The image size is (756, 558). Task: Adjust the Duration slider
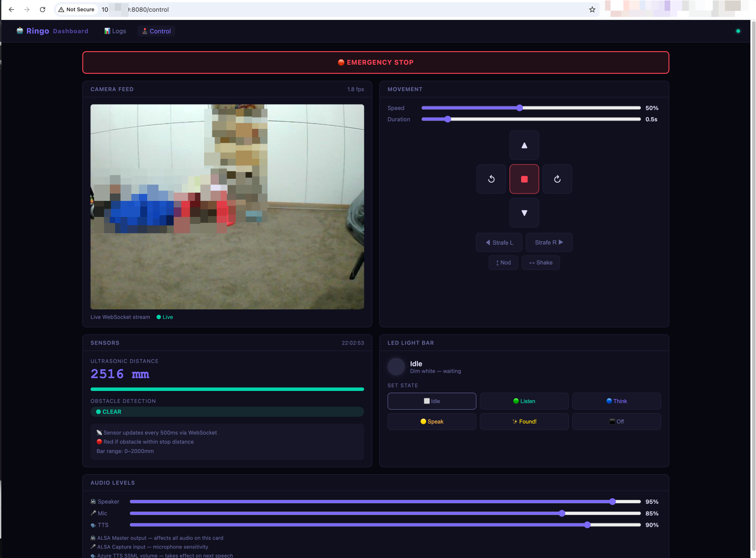531,119
